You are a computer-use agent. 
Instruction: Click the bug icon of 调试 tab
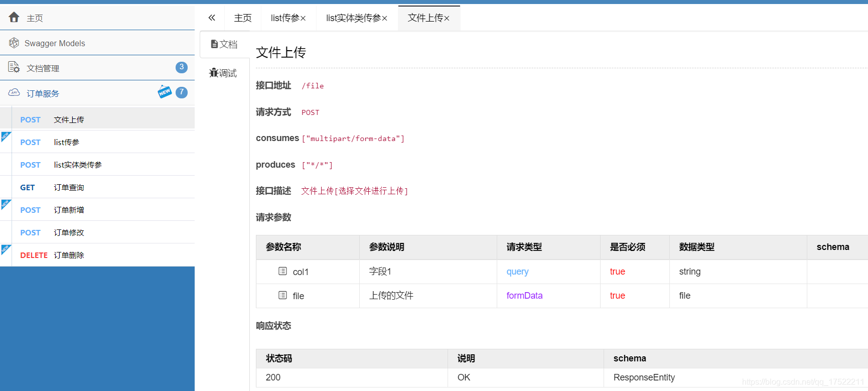point(214,73)
